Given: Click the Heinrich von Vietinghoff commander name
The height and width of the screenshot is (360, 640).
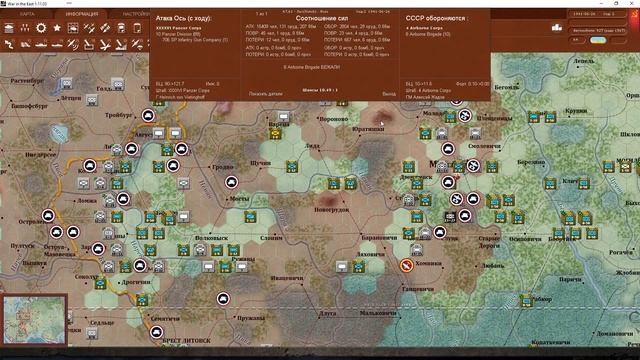Looking at the screenshot, I should [180, 98].
